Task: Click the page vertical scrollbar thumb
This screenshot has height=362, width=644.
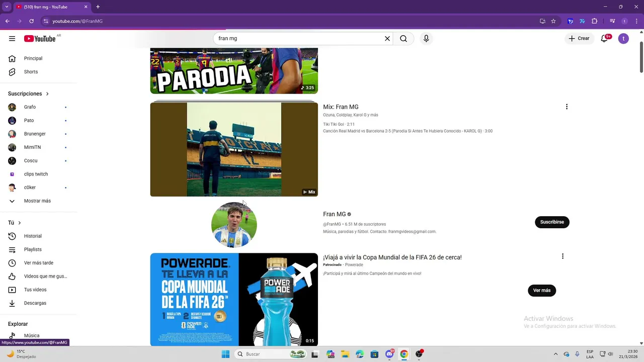Action: [x=641, y=57]
